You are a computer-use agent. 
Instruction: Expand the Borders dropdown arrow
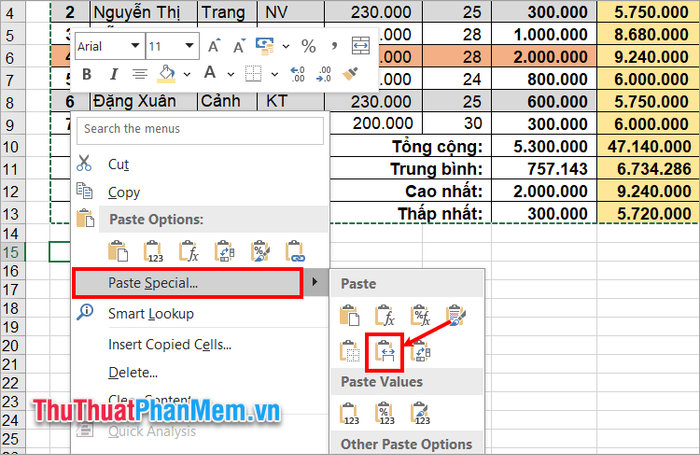(273, 74)
